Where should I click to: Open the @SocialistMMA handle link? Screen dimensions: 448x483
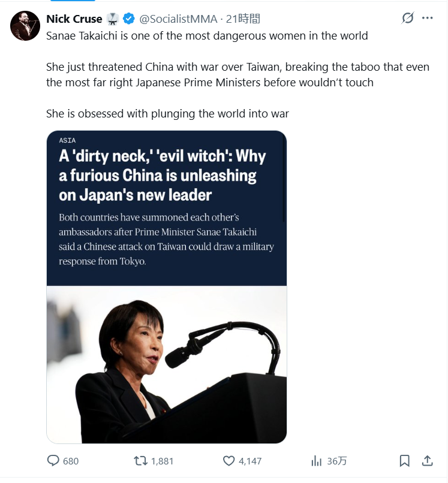[x=179, y=19]
